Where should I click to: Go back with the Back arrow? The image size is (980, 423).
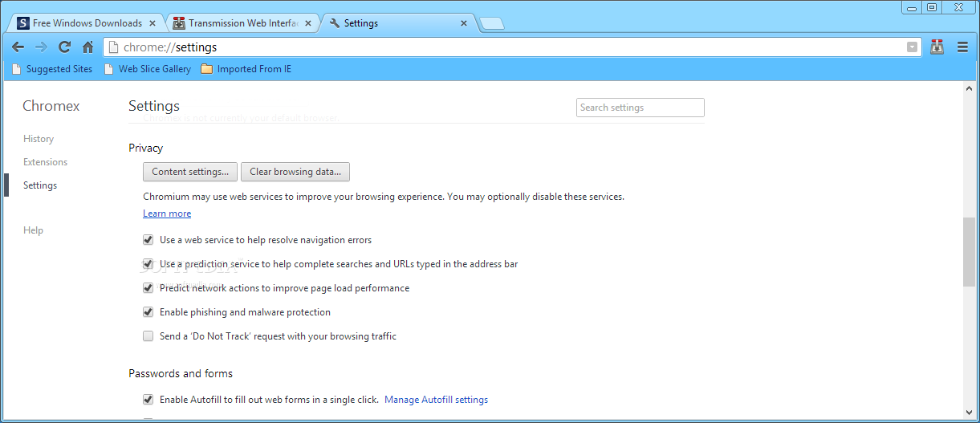coord(18,47)
